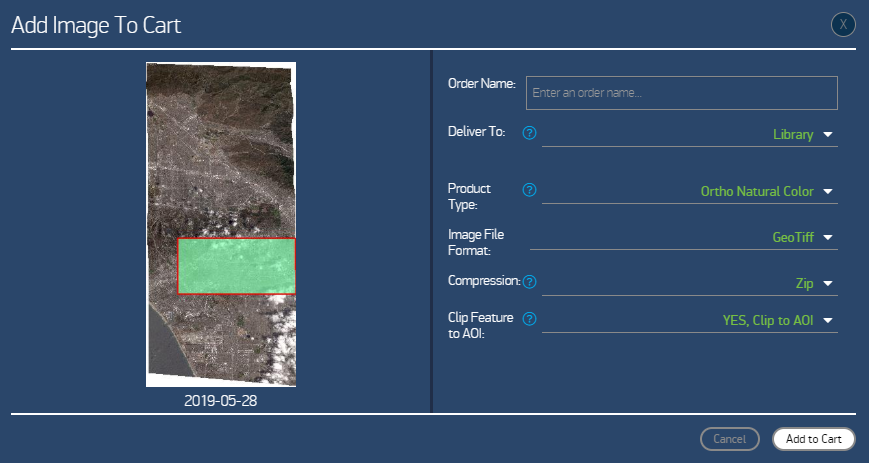This screenshot has height=463, width=869.
Task: Open the YES, Clip to AOI dropdown
Action: pos(689,321)
